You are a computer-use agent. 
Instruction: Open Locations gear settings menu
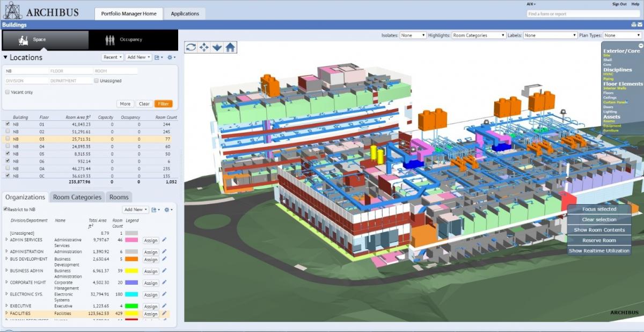click(x=171, y=57)
